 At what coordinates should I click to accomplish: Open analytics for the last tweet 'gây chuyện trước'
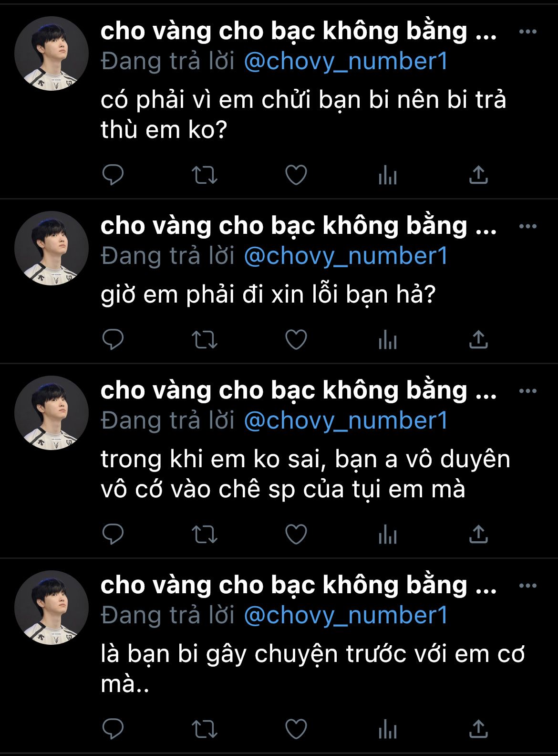pos(387,729)
